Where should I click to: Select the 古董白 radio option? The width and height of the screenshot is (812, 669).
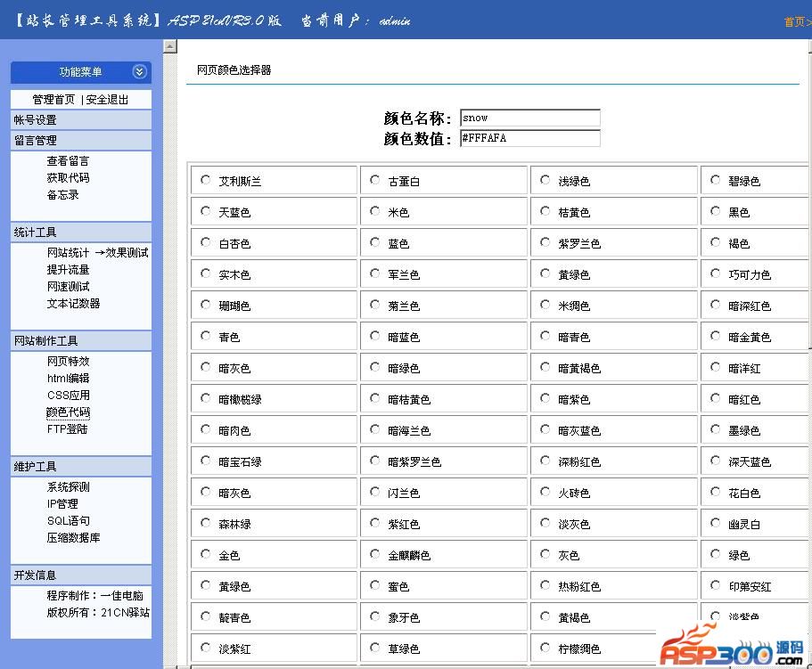point(375,180)
